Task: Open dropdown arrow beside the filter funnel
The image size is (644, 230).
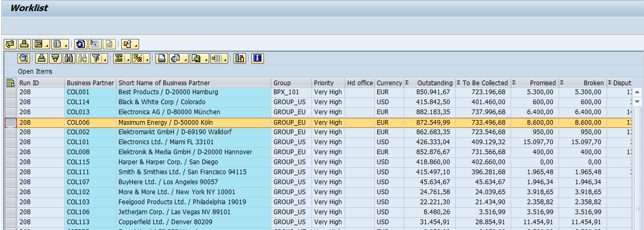Action: click(x=105, y=58)
